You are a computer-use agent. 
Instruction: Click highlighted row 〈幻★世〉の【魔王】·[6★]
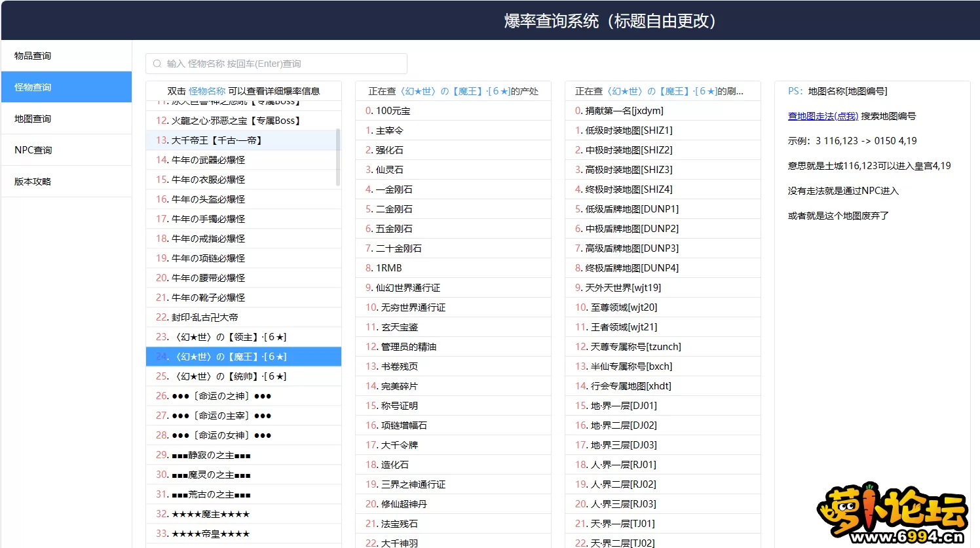(244, 357)
